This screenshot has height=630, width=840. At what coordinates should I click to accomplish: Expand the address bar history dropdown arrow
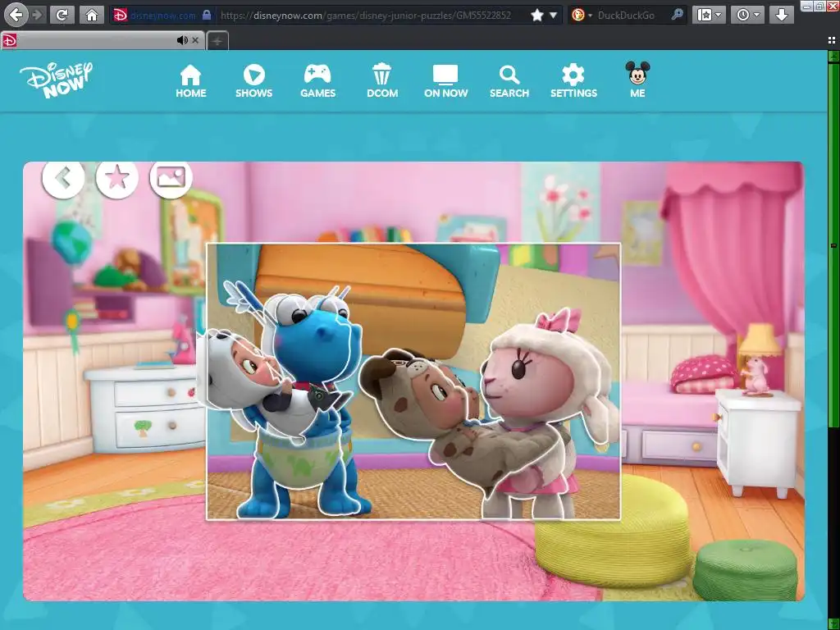554,15
